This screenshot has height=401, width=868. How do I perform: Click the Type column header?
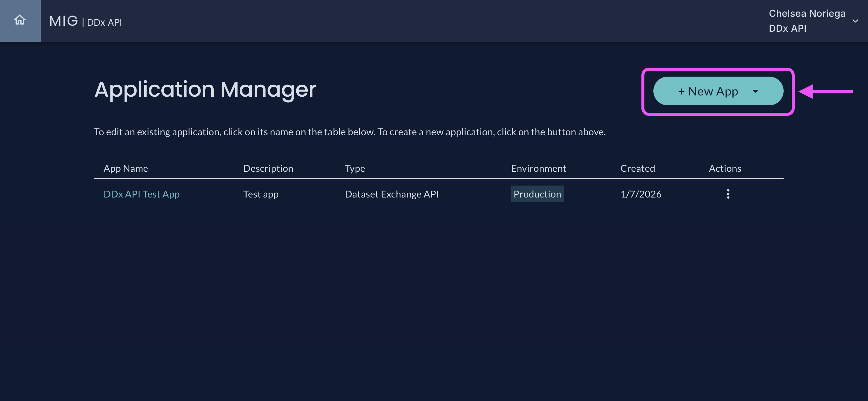355,168
